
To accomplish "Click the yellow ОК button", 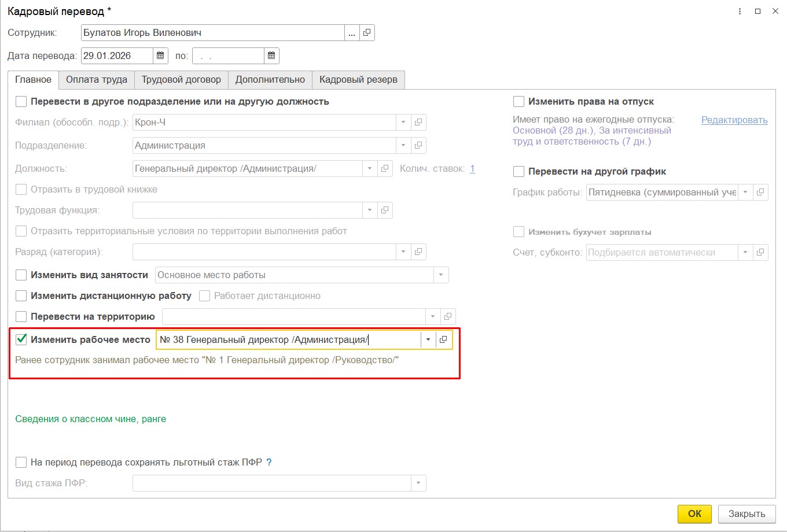I will (695, 513).
